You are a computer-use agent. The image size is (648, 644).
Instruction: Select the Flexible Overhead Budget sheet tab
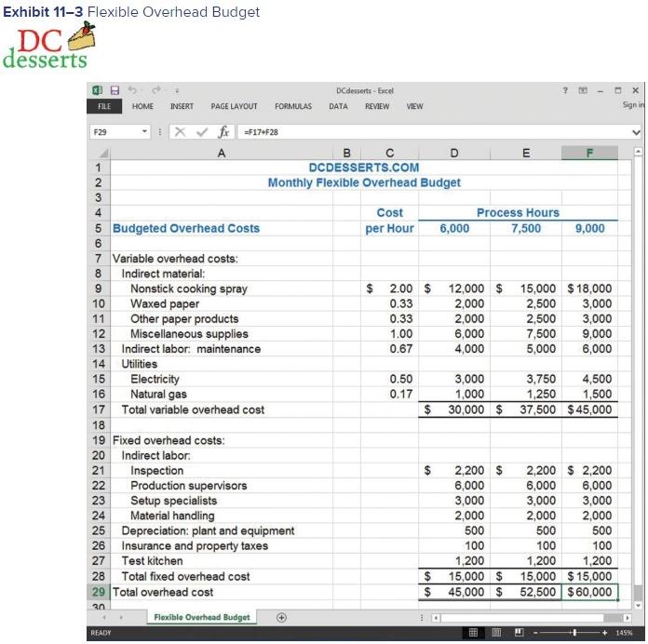pyautogui.click(x=202, y=617)
